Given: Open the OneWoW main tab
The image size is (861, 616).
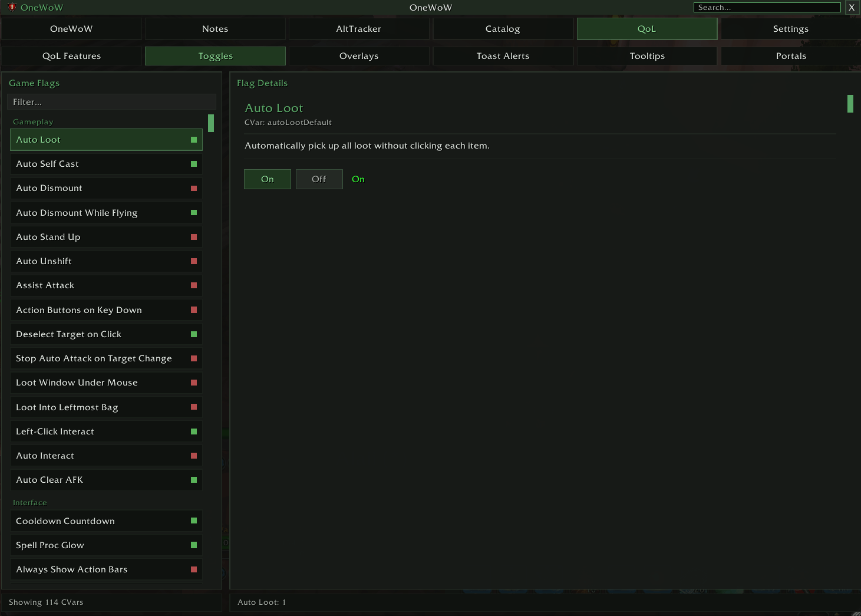Looking at the screenshot, I should point(71,29).
